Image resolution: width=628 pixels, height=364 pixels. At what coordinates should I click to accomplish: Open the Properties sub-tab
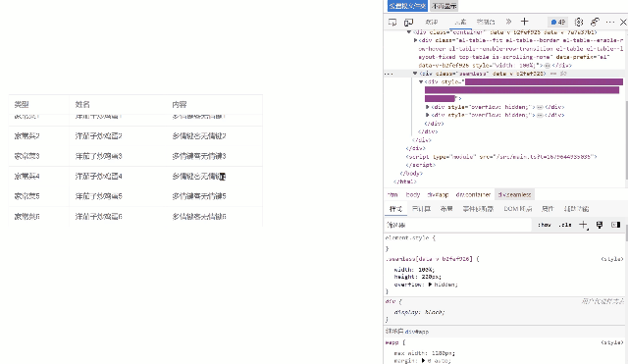[x=548, y=209]
